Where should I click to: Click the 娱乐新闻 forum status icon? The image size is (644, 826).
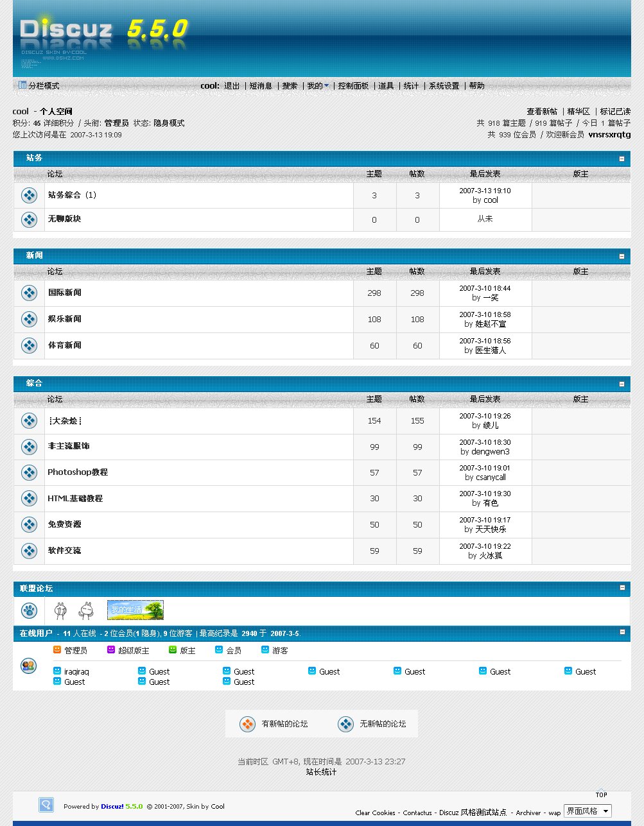[x=29, y=319]
